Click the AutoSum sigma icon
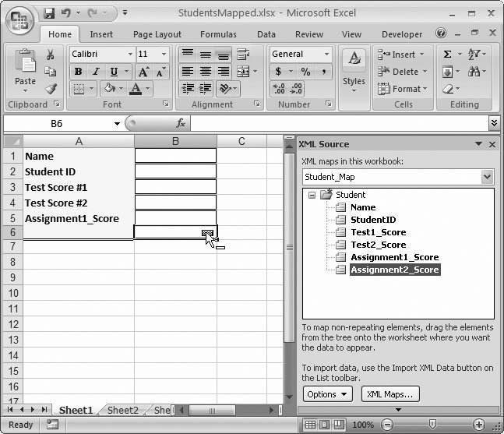 (448, 55)
